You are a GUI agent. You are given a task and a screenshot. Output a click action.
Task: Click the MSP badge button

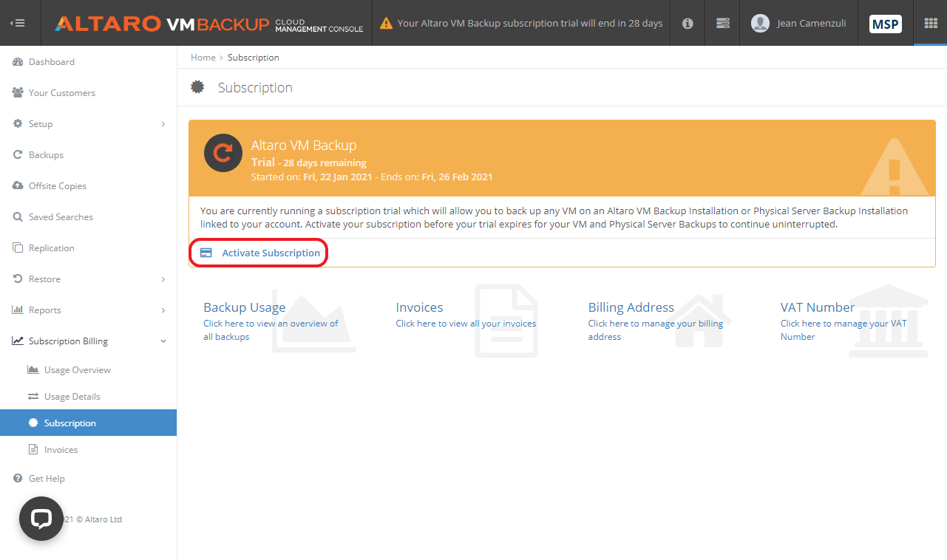886,24
